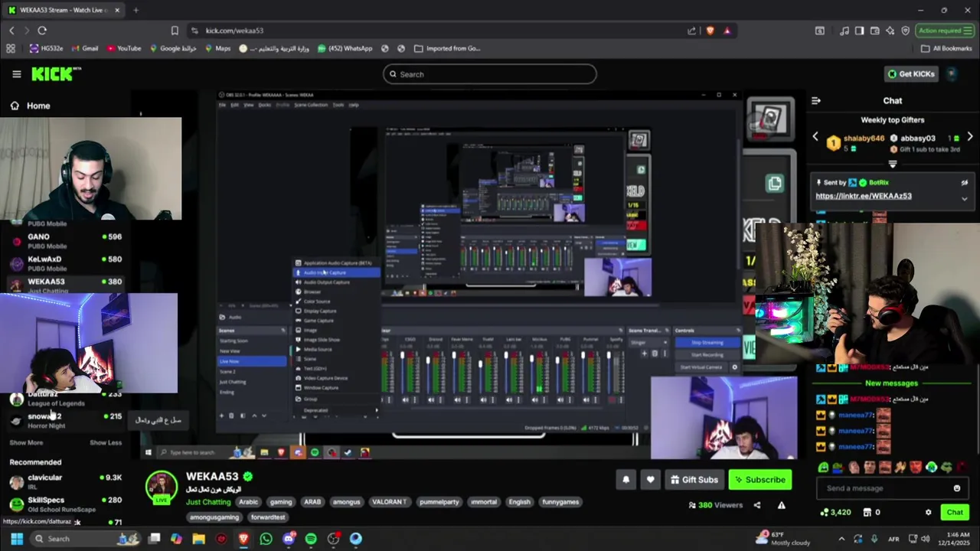
Task: Click abbasy03 top gifter
Action: click(917, 139)
